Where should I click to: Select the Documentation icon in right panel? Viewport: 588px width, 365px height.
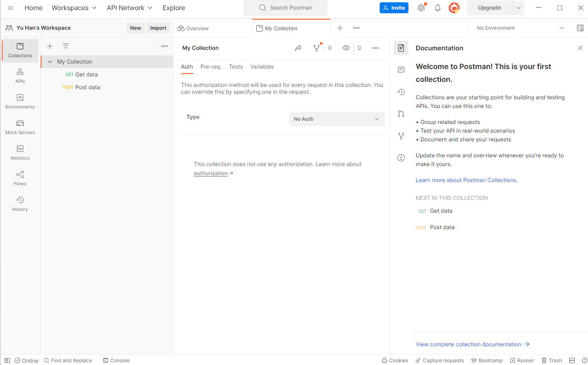(401, 48)
